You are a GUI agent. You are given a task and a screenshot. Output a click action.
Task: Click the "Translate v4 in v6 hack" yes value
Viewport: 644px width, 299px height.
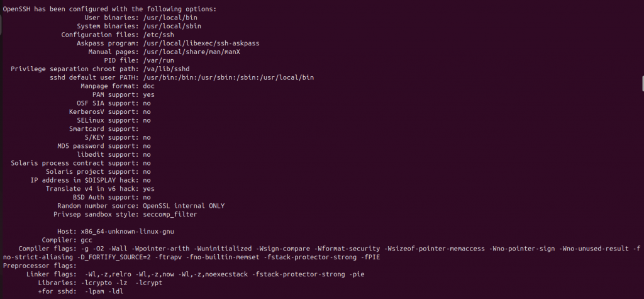point(149,188)
